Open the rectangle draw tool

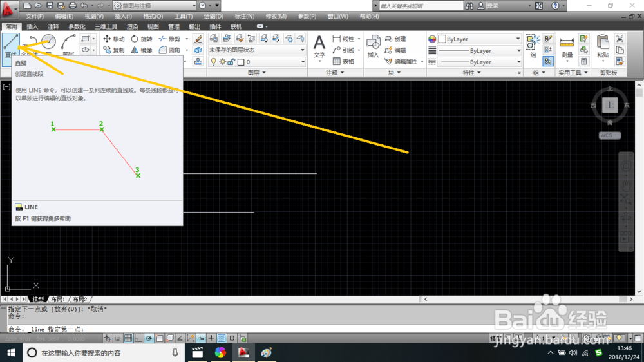(85, 39)
